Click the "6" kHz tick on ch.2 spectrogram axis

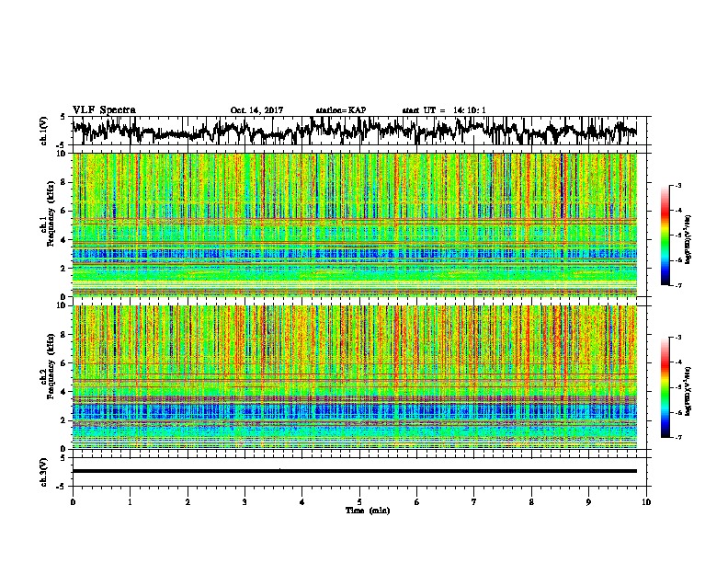pos(64,362)
